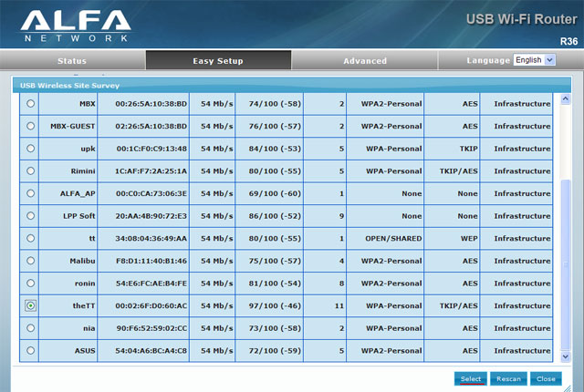Pick the Rimini network radio button

pos(30,171)
